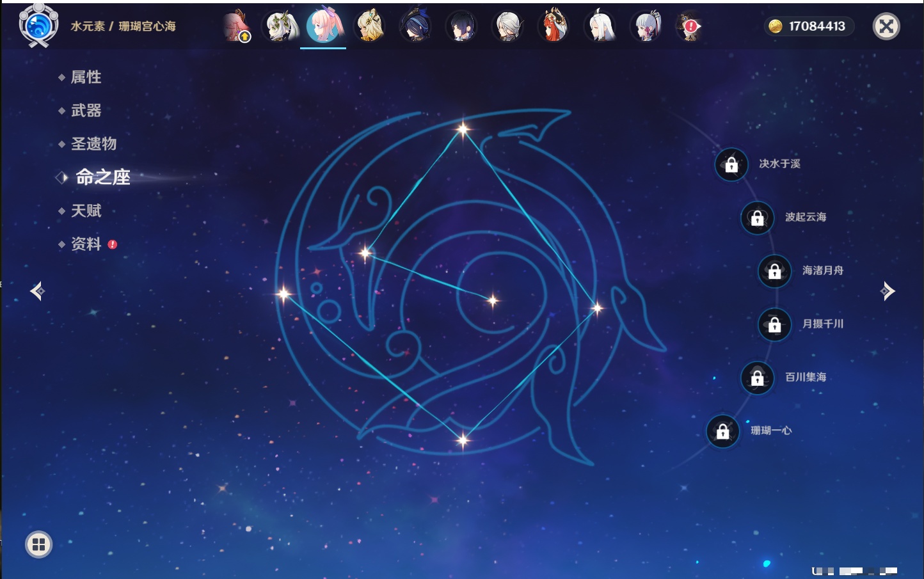This screenshot has height=579, width=924.
Task: Click the Hydro element emblem icon
Action: (38, 26)
